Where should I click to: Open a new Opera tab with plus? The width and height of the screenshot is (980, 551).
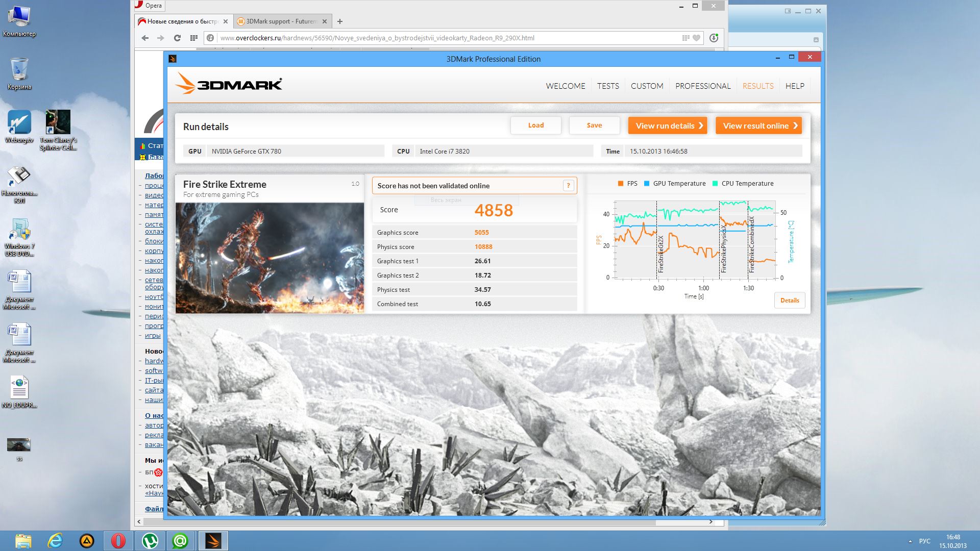340,21
